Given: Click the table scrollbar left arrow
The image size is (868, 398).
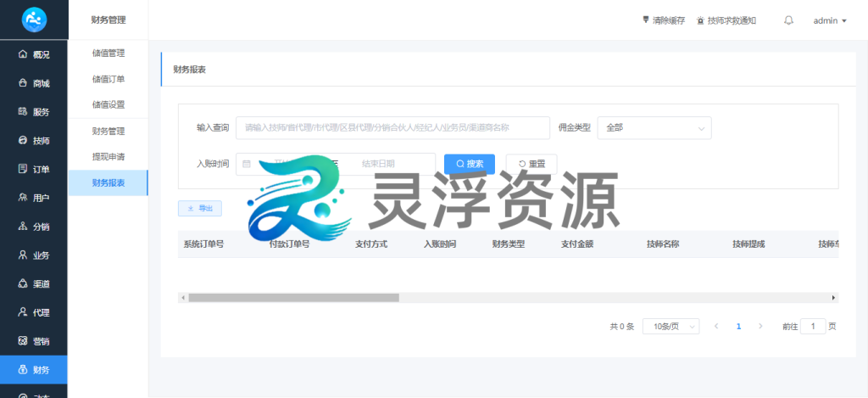Looking at the screenshot, I should click(x=183, y=298).
